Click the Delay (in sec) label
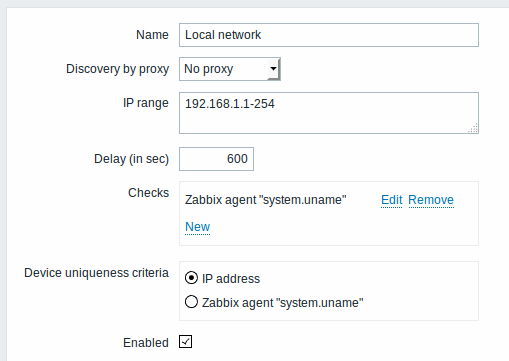The width and height of the screenshot is (509, 361). pyautogui.click(x=131, y=159)
